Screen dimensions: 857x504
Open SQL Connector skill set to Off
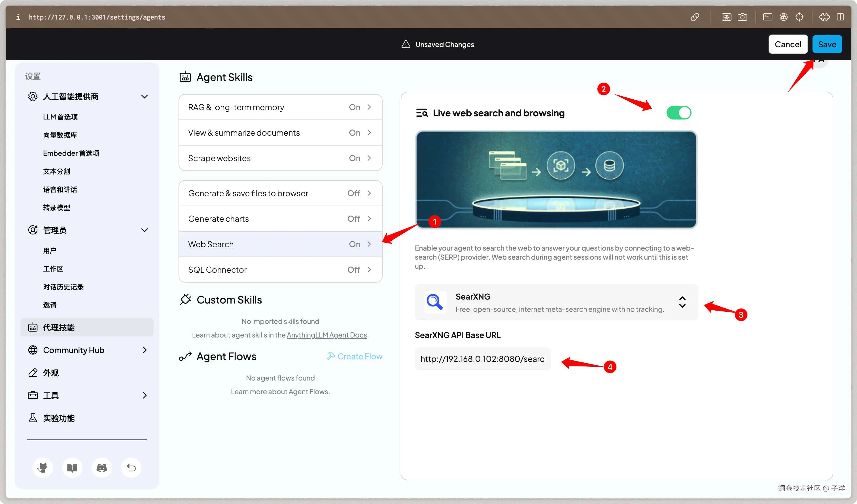(x=280, y=270)
